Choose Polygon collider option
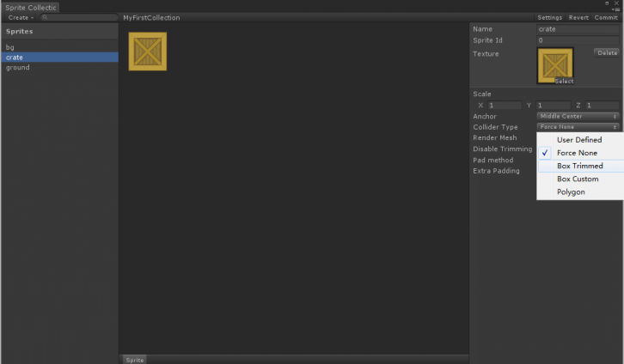The width and height of the screenshot is (624, 364). 581,192
